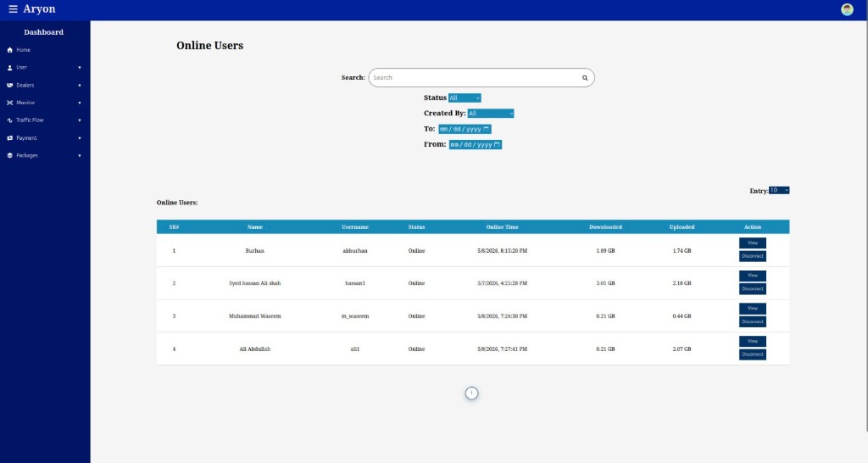The height and width of the screenshot is (463, 868).
Task: Open the hamburger menu icon
Action: click(x=13, y=8)
